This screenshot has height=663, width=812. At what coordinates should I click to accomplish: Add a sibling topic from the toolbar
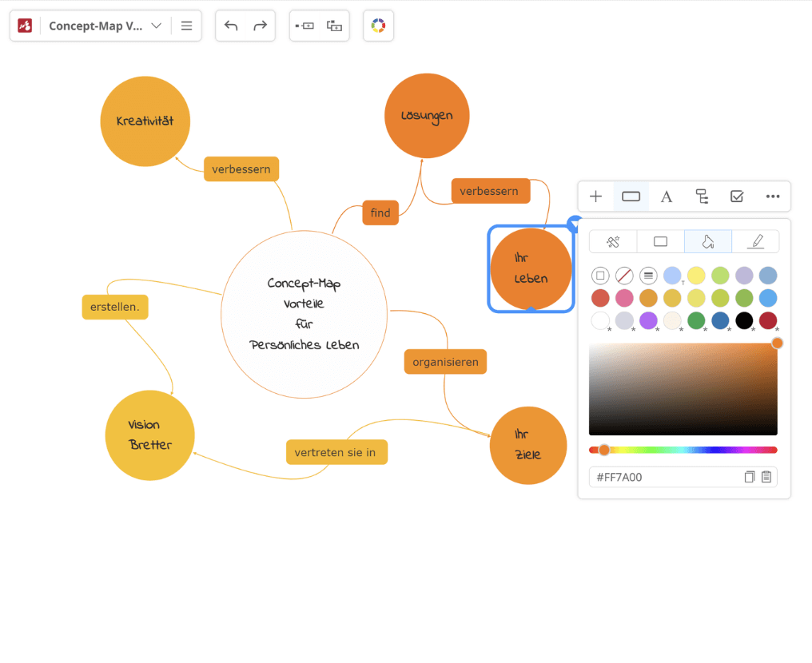[x=304, y=26]
